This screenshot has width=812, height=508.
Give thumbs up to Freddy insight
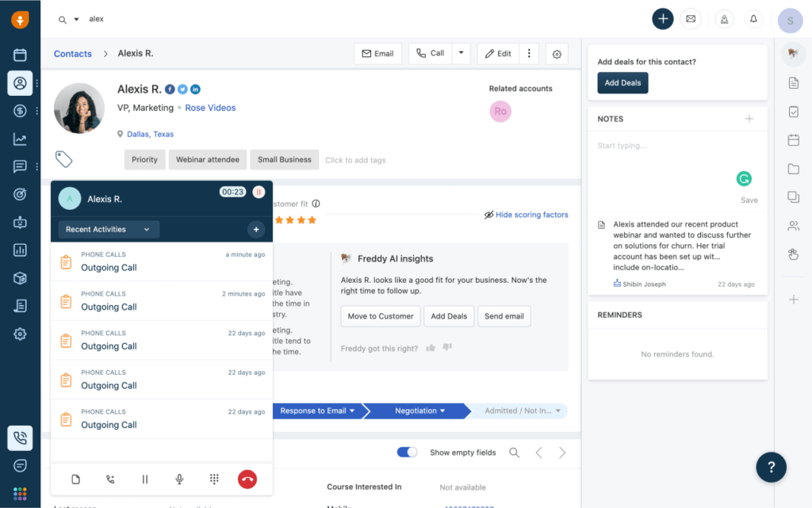pos(431,348)
